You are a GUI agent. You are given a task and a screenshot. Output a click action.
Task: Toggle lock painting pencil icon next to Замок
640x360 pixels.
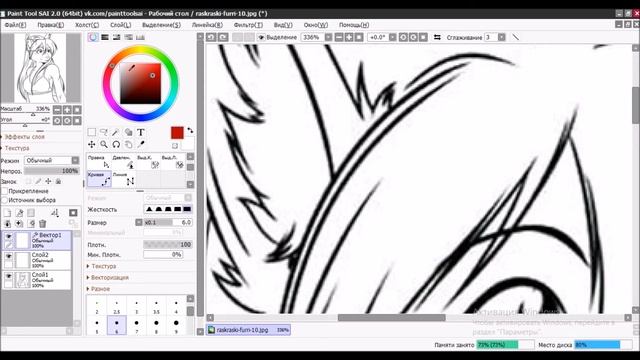coord(38,181)
